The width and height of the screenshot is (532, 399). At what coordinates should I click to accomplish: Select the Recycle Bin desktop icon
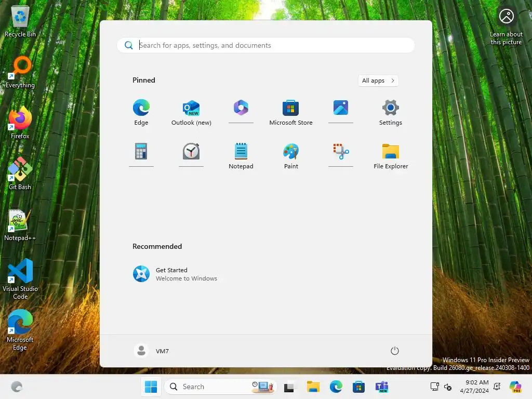tap(20, 22)
